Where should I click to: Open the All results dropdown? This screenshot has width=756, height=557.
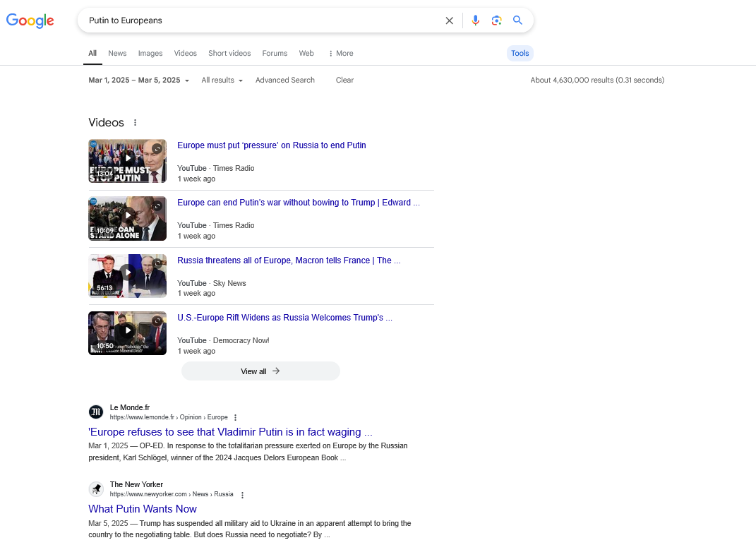click(x=222, y=80)
